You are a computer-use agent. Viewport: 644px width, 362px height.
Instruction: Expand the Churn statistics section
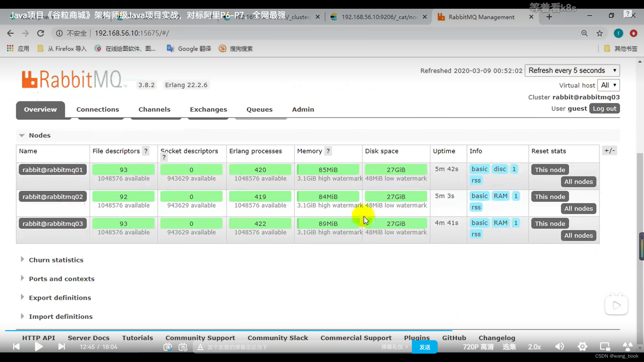(52, 260)
